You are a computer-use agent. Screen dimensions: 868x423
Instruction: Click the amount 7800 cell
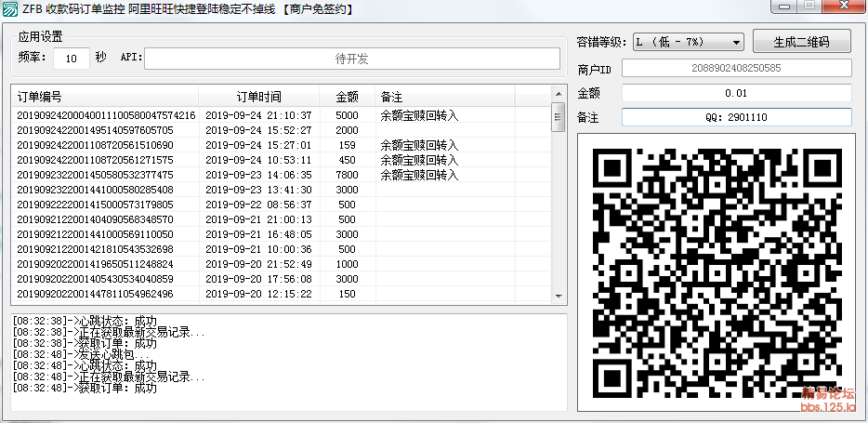pos(347,176)
